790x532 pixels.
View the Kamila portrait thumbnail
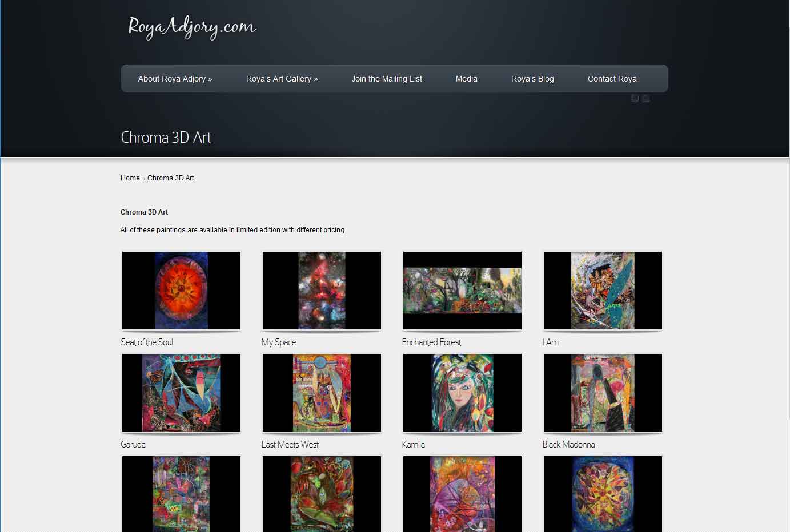[x=462, y=393]
